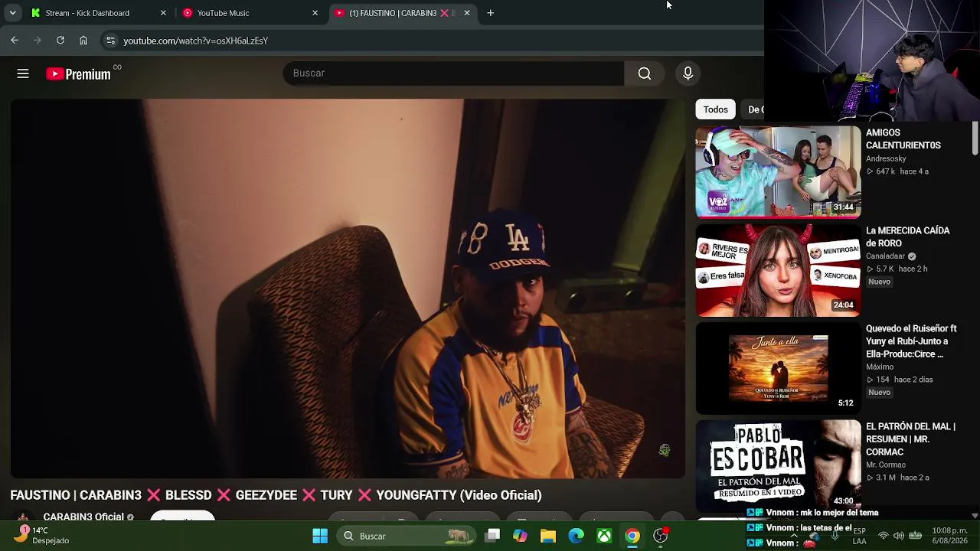Click Quevedo el Ruiseñor video title
Image resolution: width=980 pixels, height=551 pixels.
912,341
